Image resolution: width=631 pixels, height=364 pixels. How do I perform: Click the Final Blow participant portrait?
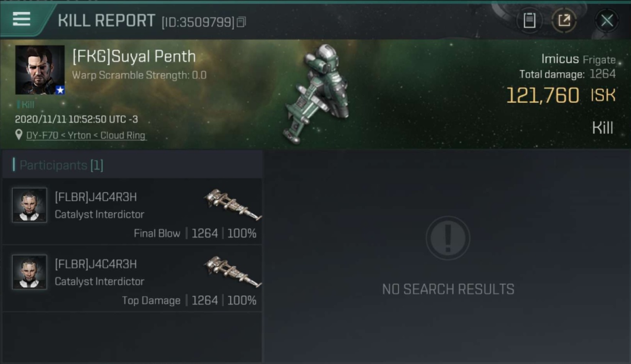(x=29, y=205)
